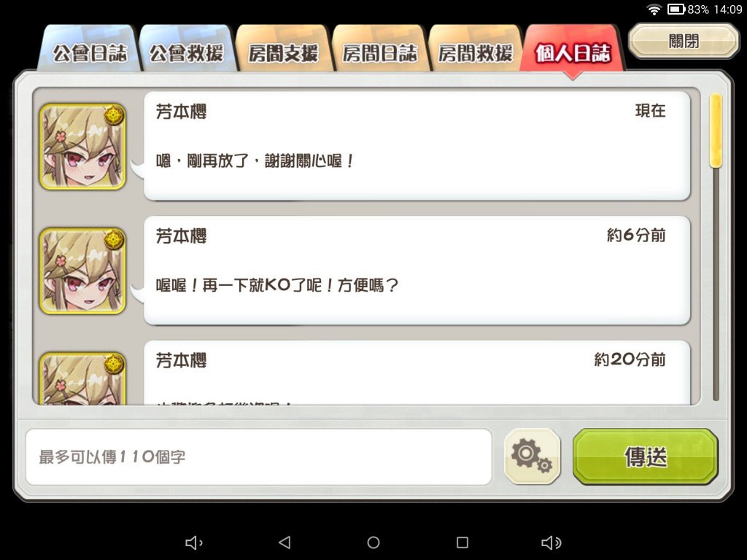Open the 房間支援 tab
Image resolution: width=747 pixels, height=560 pixels.
(284, 49)
